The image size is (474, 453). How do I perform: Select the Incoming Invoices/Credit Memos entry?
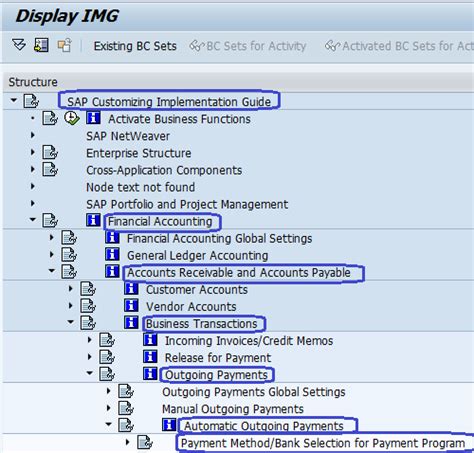click(x=249, y=341)
